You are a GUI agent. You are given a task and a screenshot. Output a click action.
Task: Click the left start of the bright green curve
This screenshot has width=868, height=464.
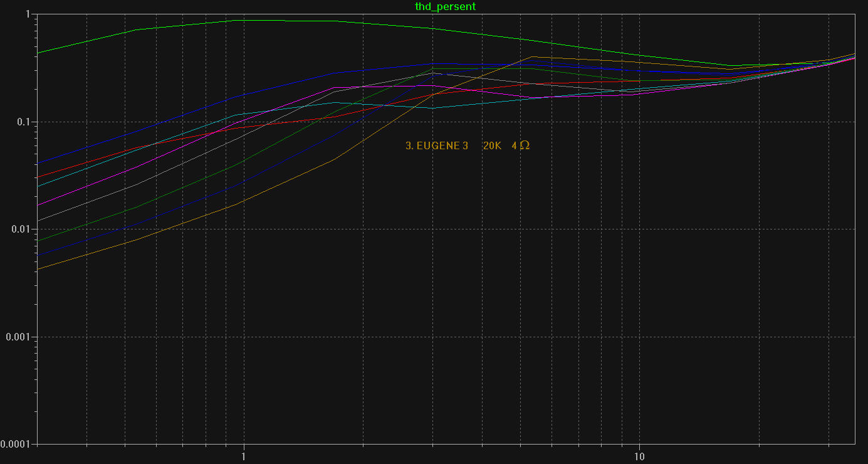tap(39, 53)
